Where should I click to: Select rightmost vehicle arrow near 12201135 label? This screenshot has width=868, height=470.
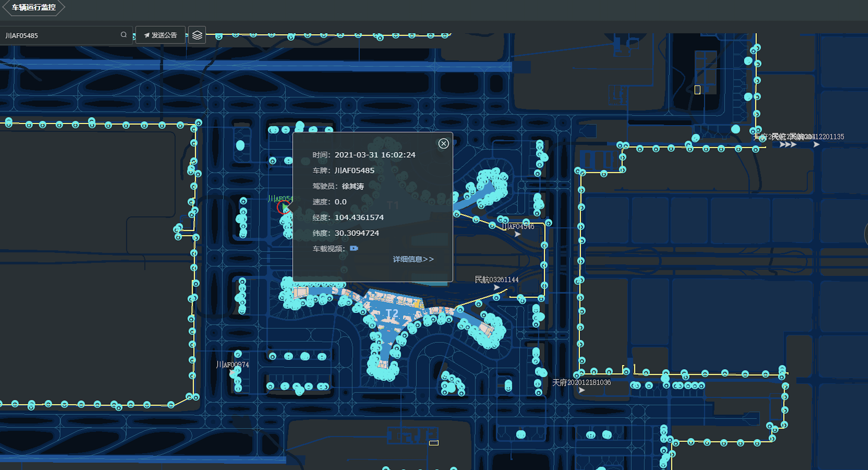point(816,145)
